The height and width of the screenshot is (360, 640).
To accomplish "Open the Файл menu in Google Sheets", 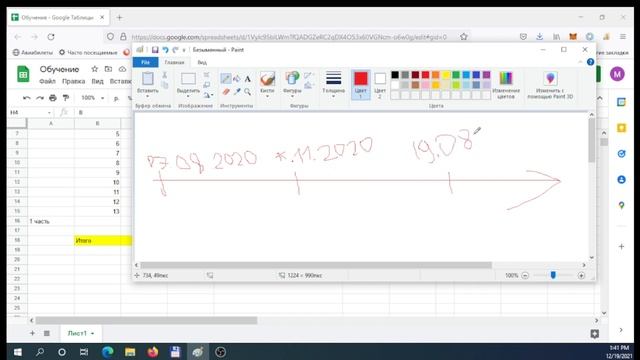I will pos(47,81).
